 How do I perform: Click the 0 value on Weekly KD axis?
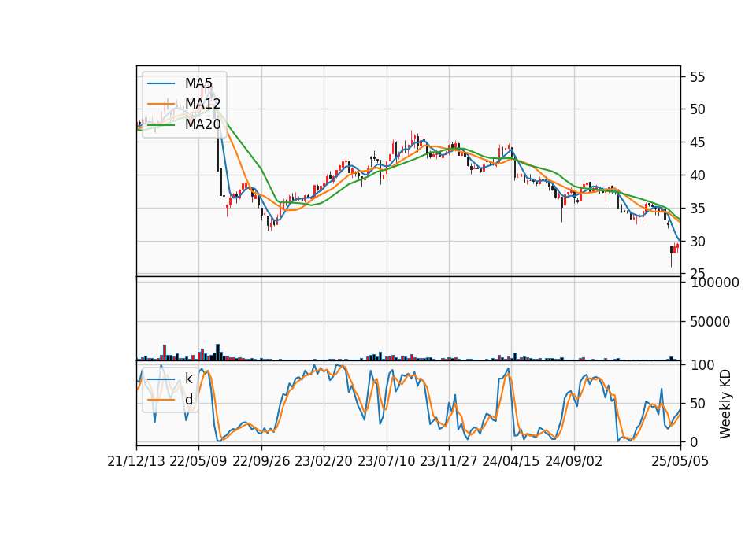pos(694,441)
